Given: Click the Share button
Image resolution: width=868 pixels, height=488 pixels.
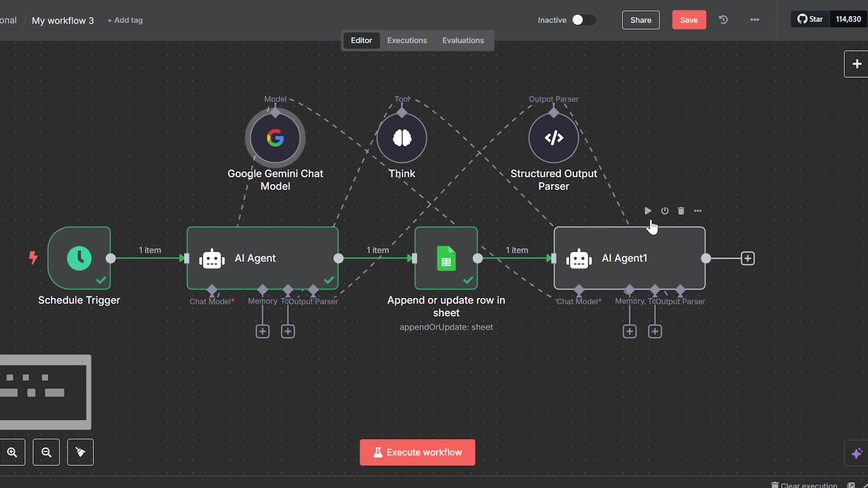Looking at the screenshot, I should tap(641, 20).
